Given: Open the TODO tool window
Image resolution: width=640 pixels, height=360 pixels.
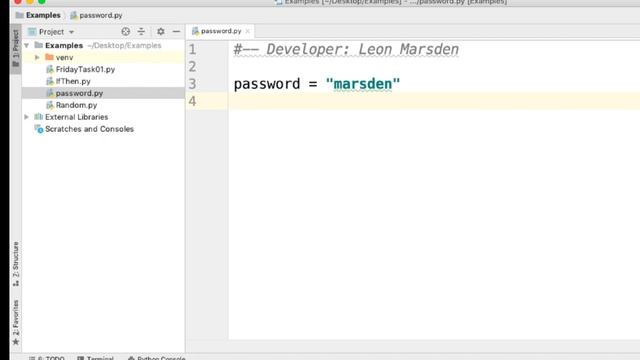Looking at the screenshot, I should [47, 358].
